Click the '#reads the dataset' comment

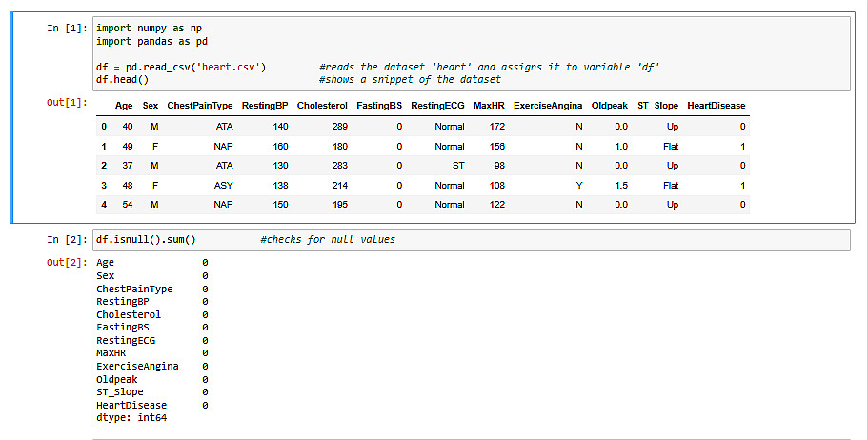[x=490, y=67]
